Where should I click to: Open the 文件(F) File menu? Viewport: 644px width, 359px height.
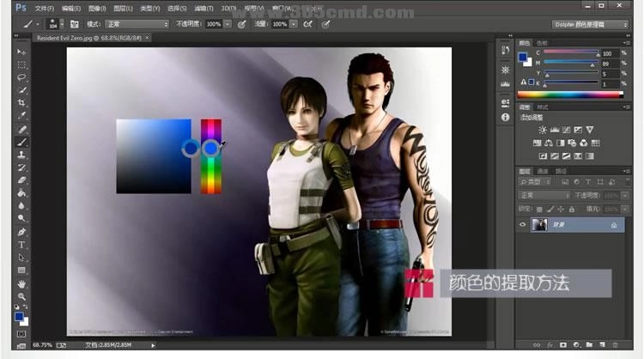click(45, 8)
